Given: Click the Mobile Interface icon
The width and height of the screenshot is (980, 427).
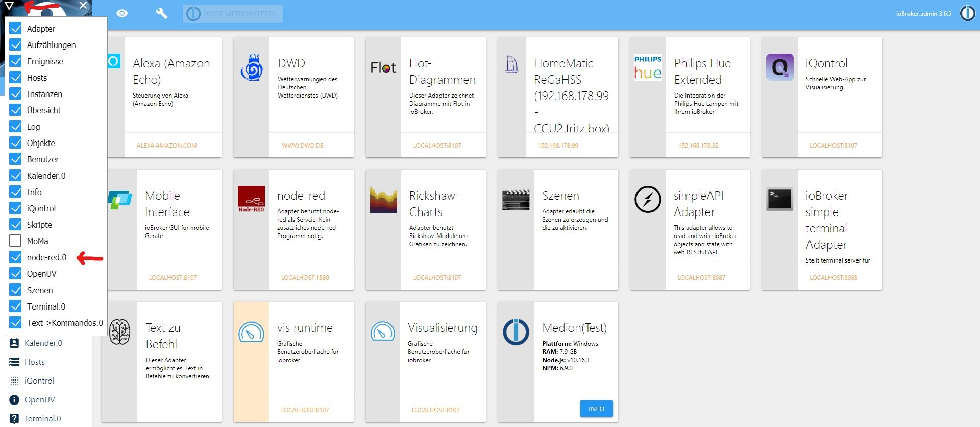Looking at the screenshot, I should coord(120,199).
